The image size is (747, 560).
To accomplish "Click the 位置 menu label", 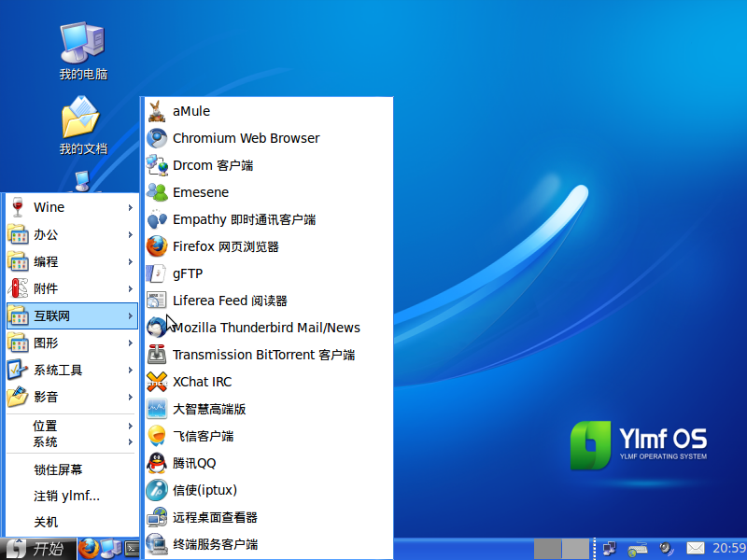I will (x=45, y=427).
